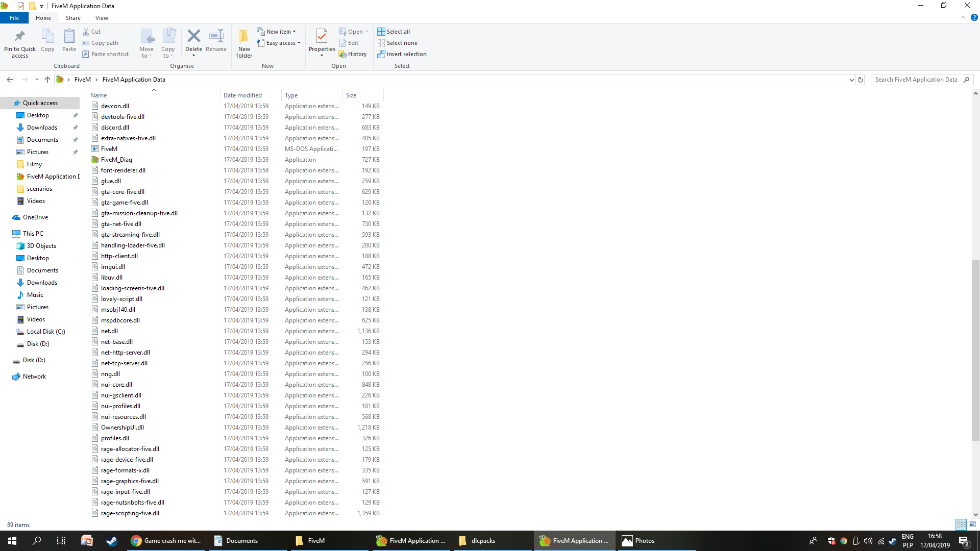980x551 pixels.
Task: Open recent locations dropdown chevron
Action: point(37,80)
